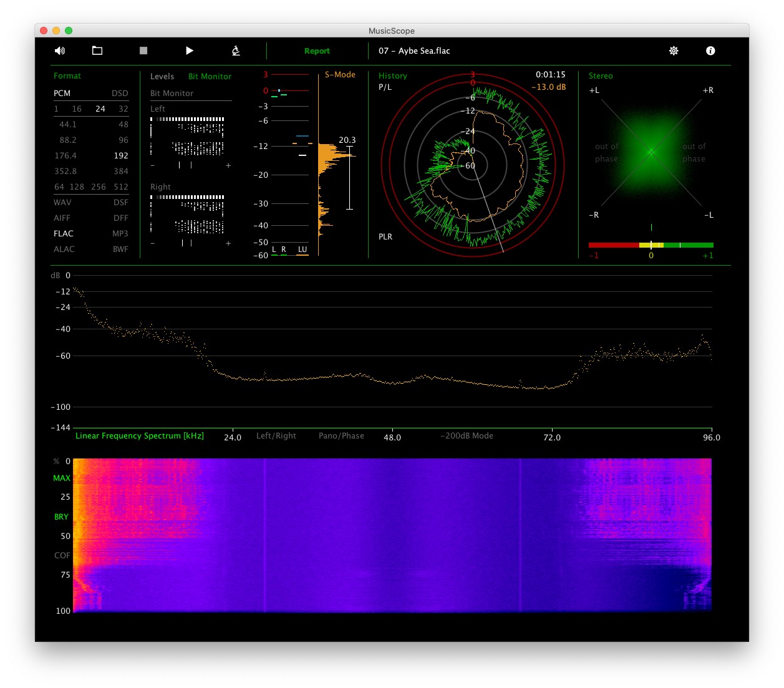This screenshot has width=784, height=688.
Task: Switch spectrum to Pano/Phase mode
Action: pos(341,435)
